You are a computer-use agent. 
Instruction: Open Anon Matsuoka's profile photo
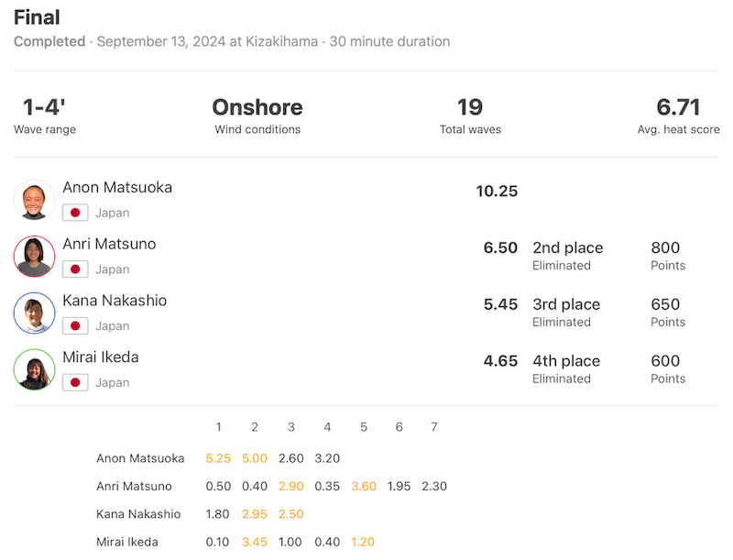pos(34,200)
